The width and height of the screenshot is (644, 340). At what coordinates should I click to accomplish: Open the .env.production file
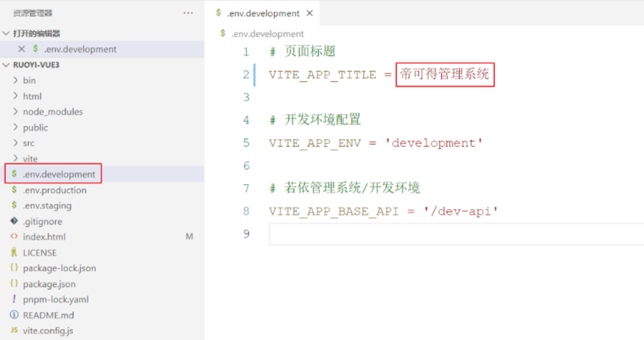coord(54,191)
